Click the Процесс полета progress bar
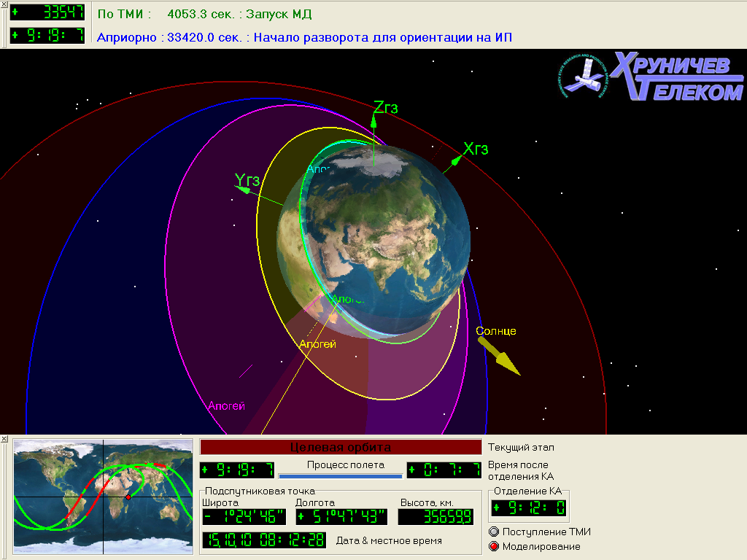Screen dimensions: 747x560 point(341,475)
